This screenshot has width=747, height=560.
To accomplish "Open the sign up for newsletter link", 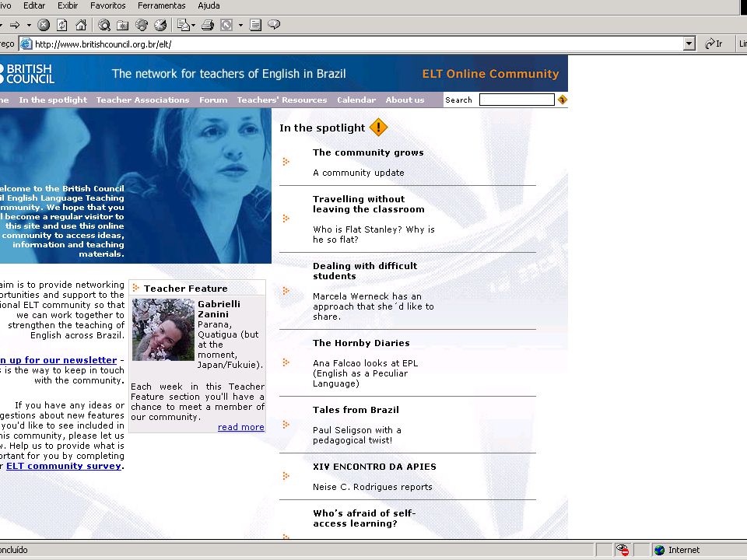I will [x=58, y=360].
